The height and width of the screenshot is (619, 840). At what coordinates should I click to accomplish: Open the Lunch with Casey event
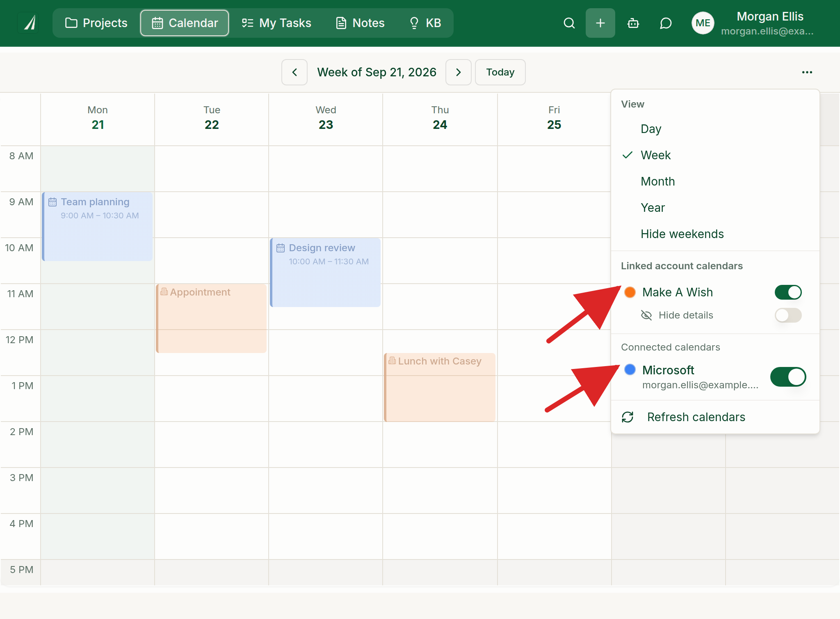coord(440,387)
